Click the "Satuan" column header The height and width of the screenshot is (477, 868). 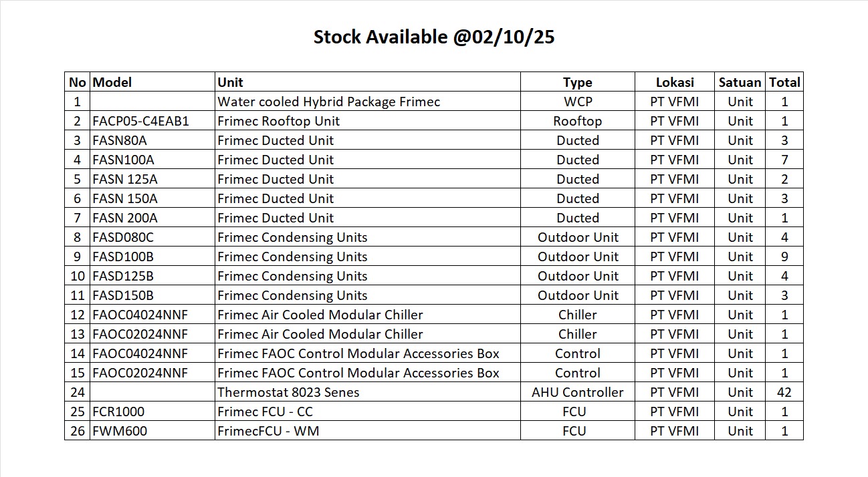pos(740,82)
